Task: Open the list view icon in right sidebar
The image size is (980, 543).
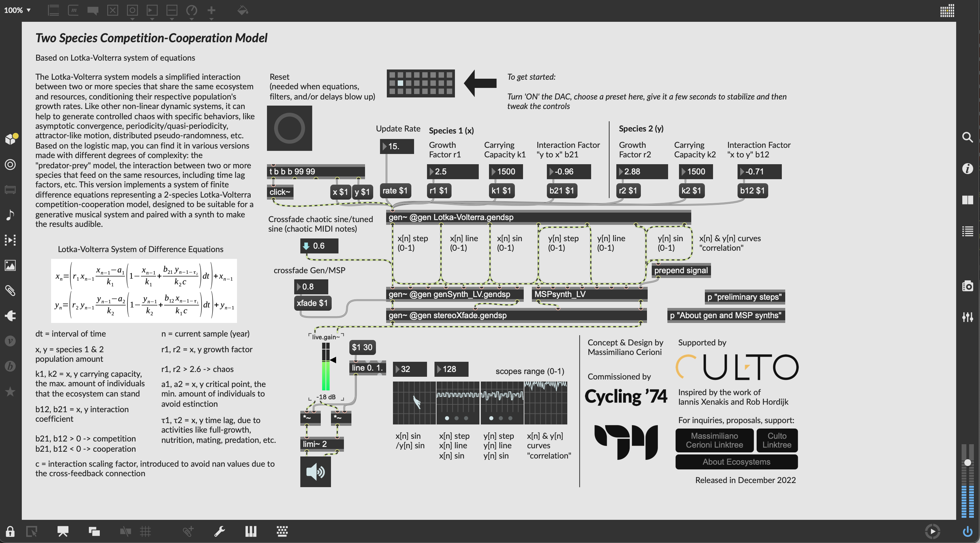Action: point(967,231)
